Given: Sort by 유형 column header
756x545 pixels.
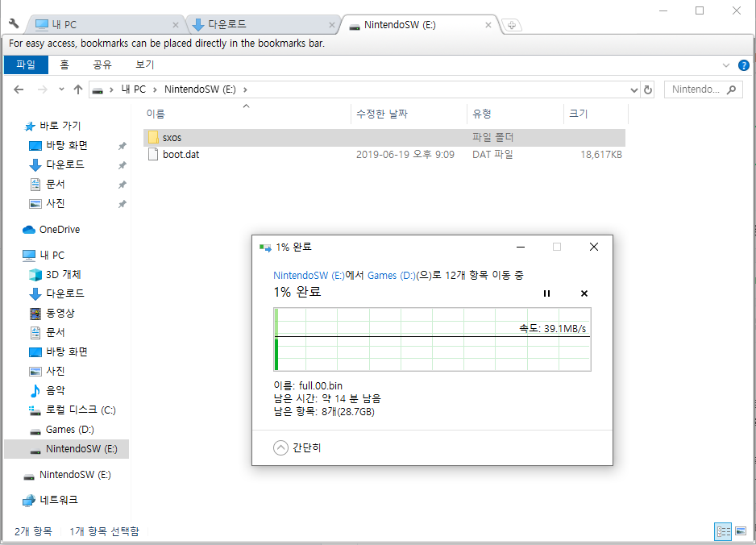Looking at the screenshot, I should 515,114.
